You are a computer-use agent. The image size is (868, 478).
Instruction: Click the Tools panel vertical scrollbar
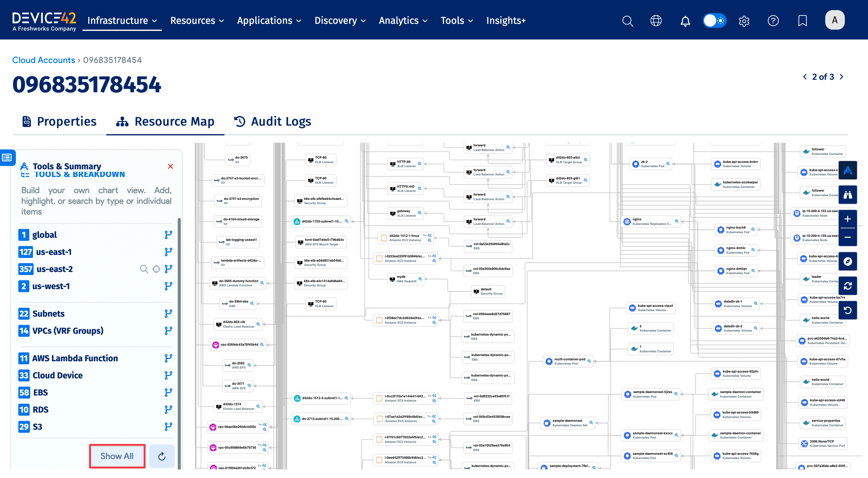coord(179,337)
